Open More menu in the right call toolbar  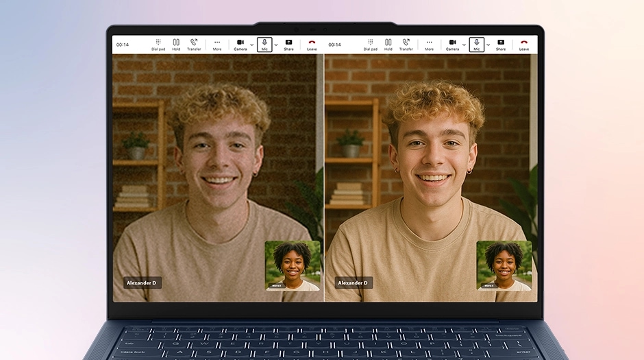429,45
